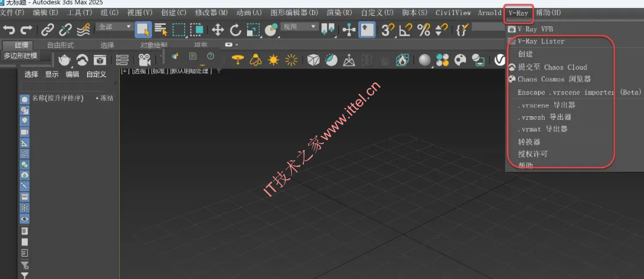The image size is (644, 279).
Task: Click the gray material sphere icon
Action: [425, 60]
